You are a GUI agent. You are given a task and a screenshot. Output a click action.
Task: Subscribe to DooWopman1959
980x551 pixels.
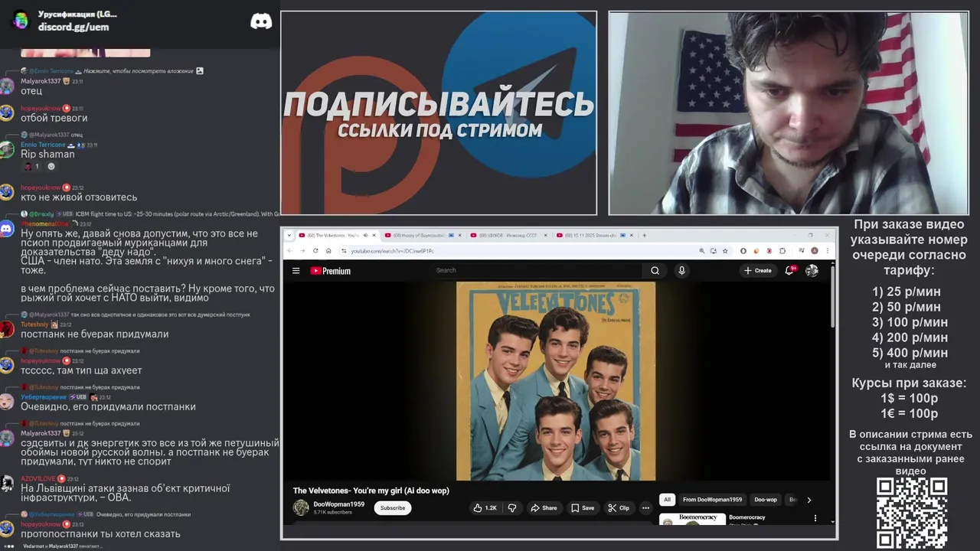point(393,507)
